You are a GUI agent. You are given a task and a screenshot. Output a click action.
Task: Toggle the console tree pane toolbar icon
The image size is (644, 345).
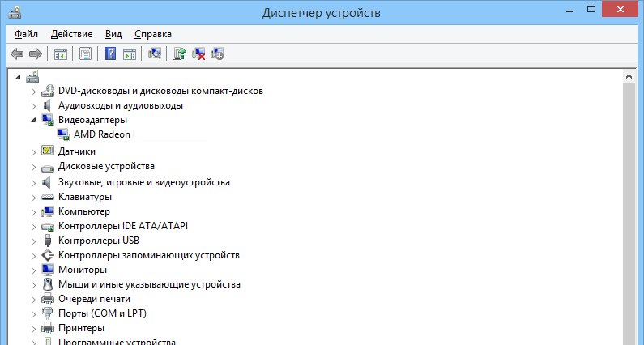[x=61, y=53]
